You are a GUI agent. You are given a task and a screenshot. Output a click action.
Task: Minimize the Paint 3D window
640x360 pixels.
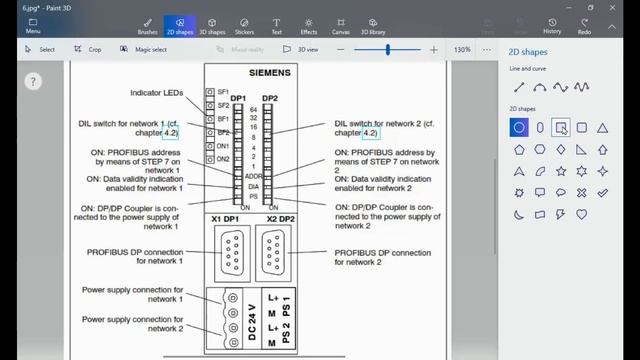coord(569,8)
